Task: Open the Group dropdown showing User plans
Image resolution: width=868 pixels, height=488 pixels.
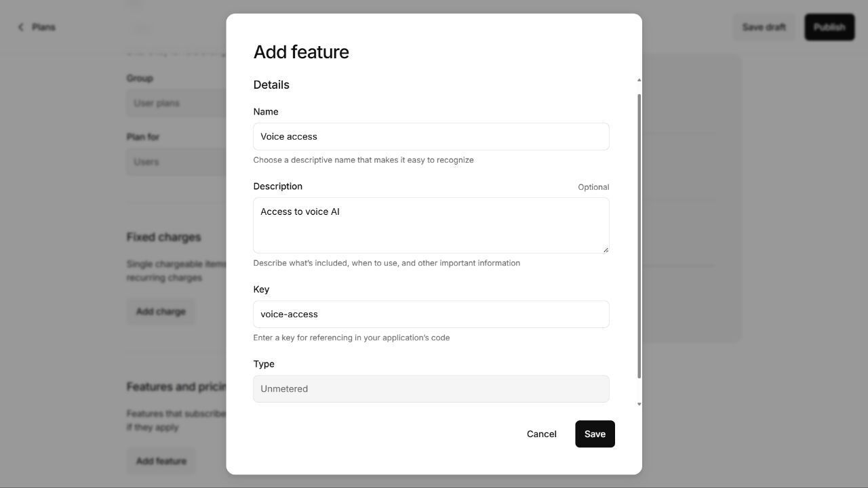Action: (176, 103)
